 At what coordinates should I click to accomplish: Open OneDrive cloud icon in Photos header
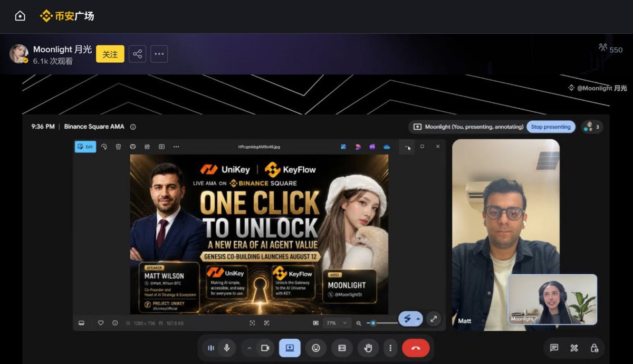tap(387, 147)
